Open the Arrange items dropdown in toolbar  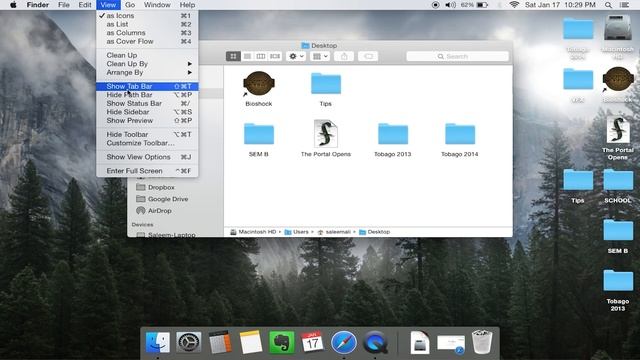coord(320,56)
